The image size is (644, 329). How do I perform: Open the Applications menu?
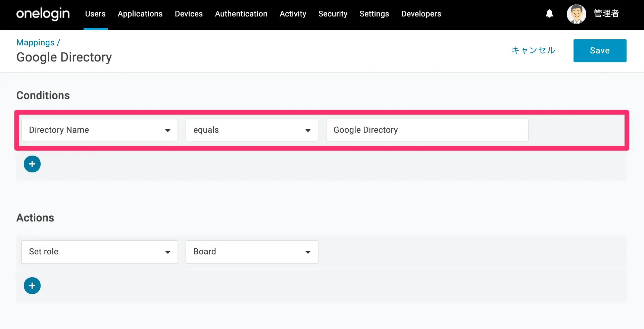coord(140,14)
